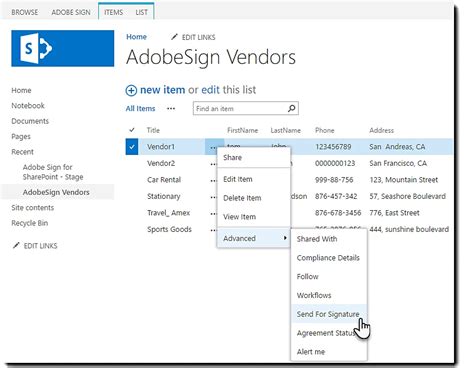
Task: Open Notebook in left navigation
Action: [28, 105]
